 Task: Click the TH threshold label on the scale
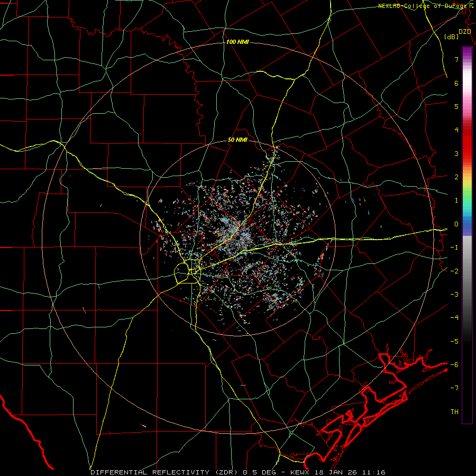click(454, 412)
